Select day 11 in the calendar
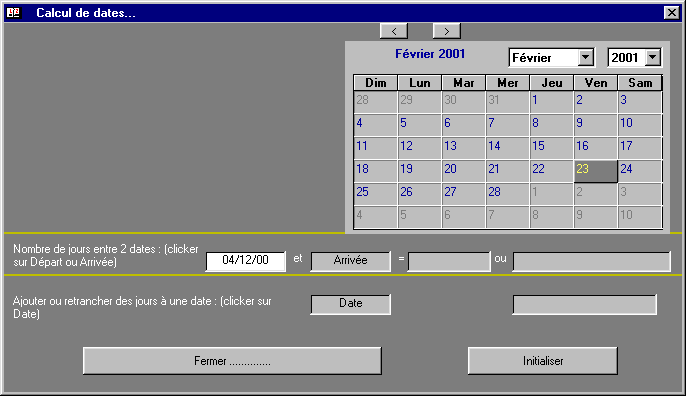 click(375, 148)
